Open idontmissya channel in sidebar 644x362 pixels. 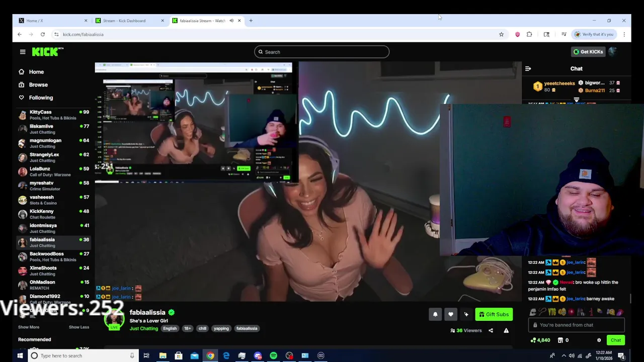coord(53,228)
